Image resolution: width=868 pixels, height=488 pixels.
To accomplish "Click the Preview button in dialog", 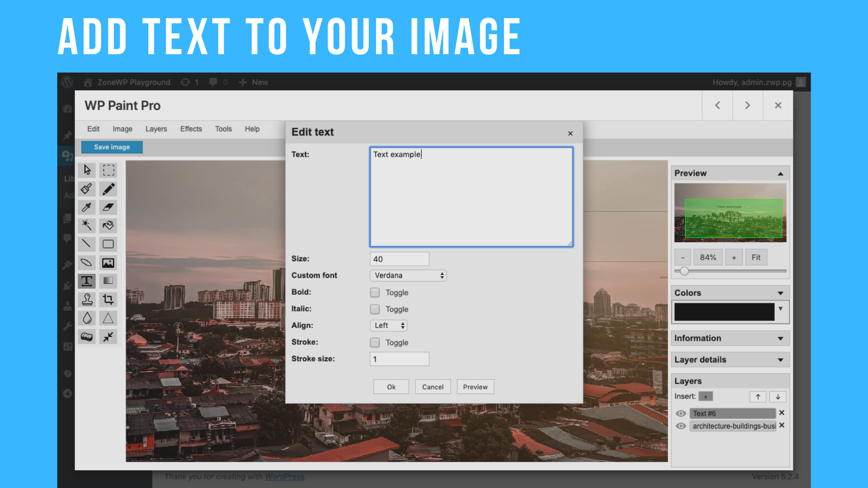I will 476,387.
